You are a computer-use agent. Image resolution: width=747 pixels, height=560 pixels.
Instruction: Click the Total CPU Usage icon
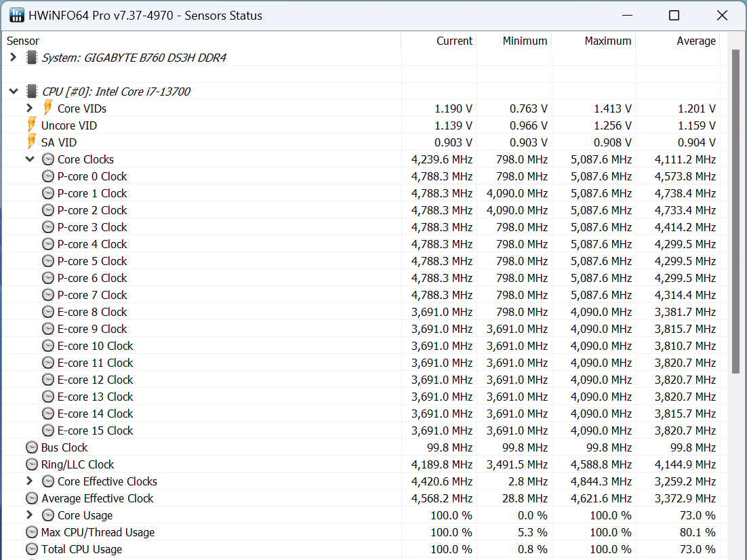coord(31,549)
